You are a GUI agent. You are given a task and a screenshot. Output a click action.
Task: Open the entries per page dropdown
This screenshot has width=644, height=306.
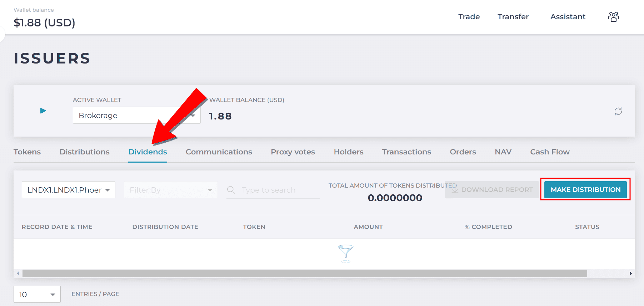pyautogui.click(x=37, y=294)
